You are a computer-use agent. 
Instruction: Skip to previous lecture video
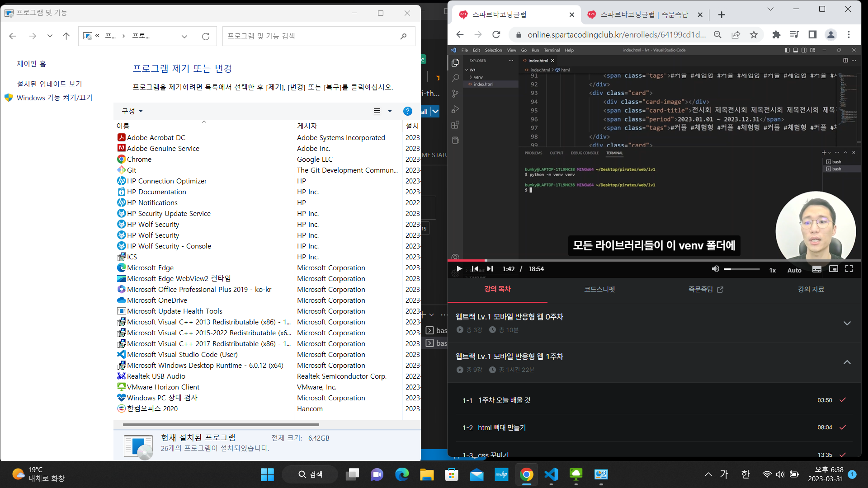(x=475, y=269)
